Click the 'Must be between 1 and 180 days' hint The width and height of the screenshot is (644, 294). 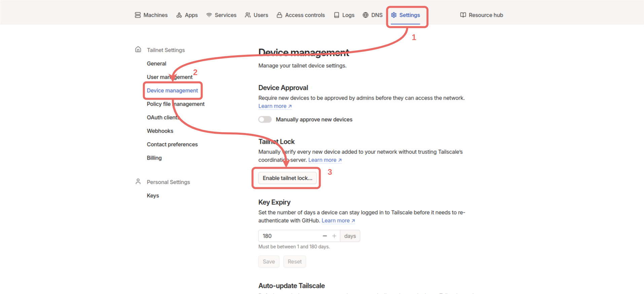(294, 247)
